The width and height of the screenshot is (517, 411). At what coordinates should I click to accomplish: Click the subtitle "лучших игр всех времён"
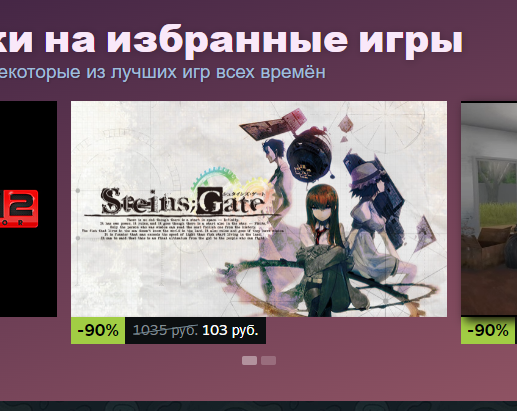218,72
